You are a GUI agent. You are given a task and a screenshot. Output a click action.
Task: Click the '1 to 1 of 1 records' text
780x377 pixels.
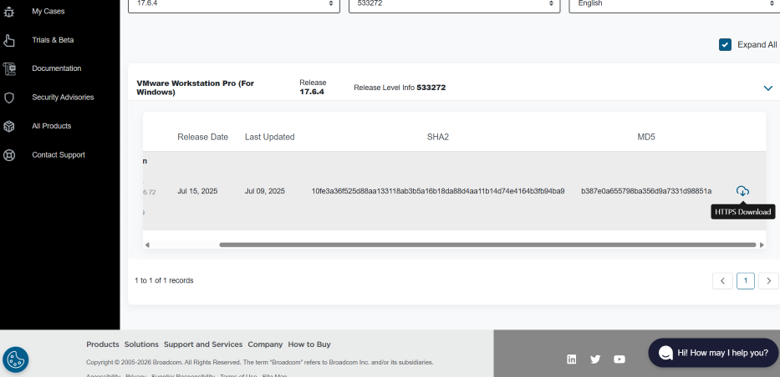(x=164, y=281)
